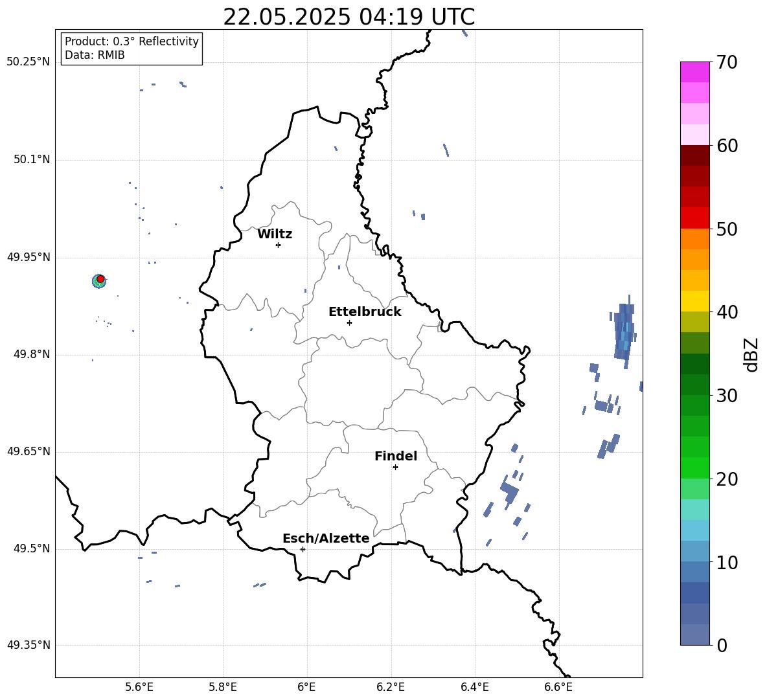Click the "dBZ" colorbar axis label
767x700 pixels.
pyautogui.click(x=751, y=355)
